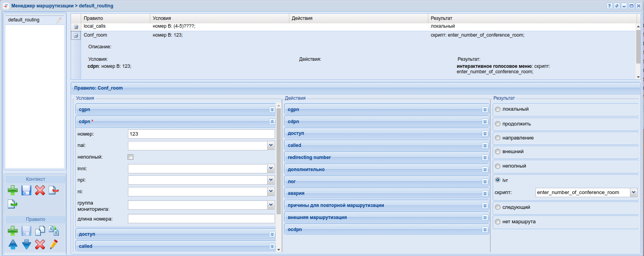Expand the called section under Условия
644x256 pixels.
[272, 246]
